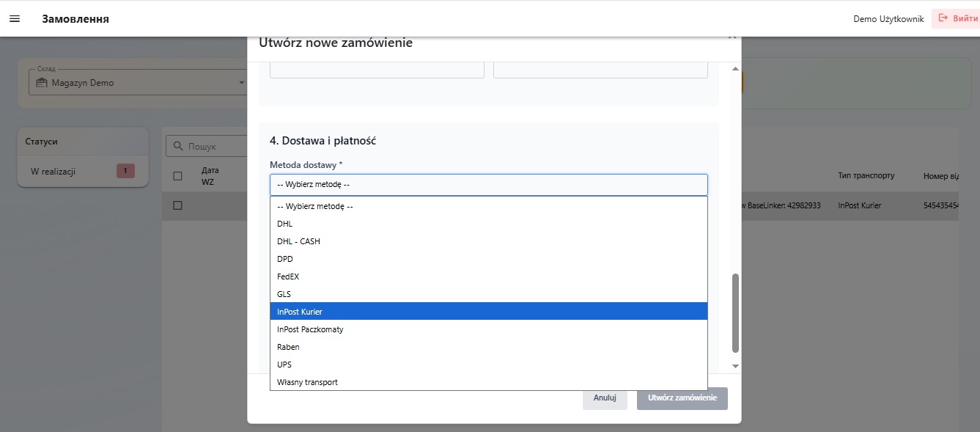Click the warehouse icon in Склад field
The height and width of the screenshot is (432, 980).
(x=42, y=83)
